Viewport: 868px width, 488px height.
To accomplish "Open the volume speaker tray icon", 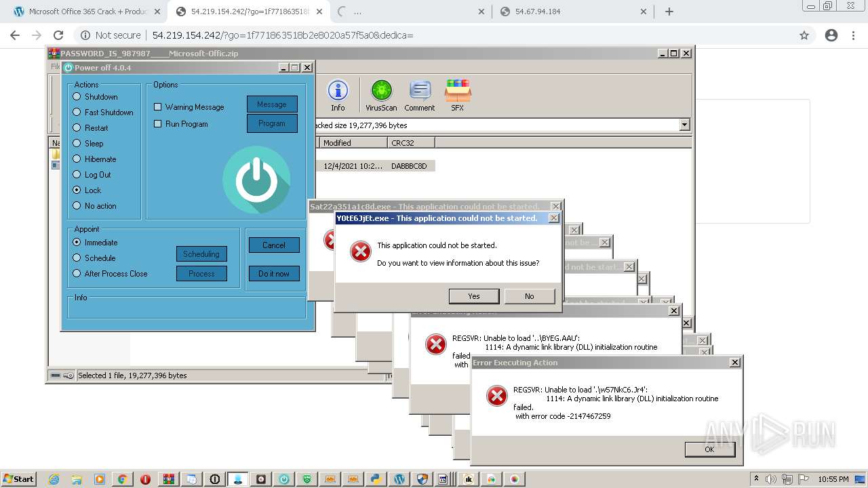I will point(771,479).
